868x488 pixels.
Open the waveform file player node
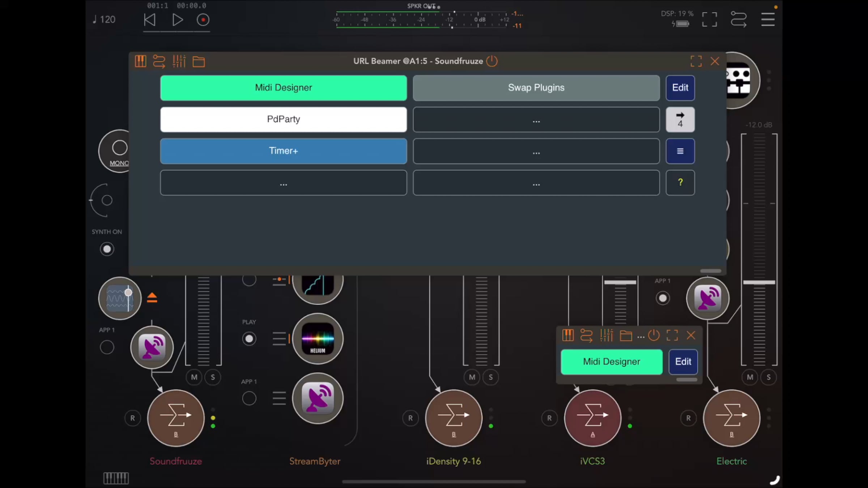[x=120, y=298]
